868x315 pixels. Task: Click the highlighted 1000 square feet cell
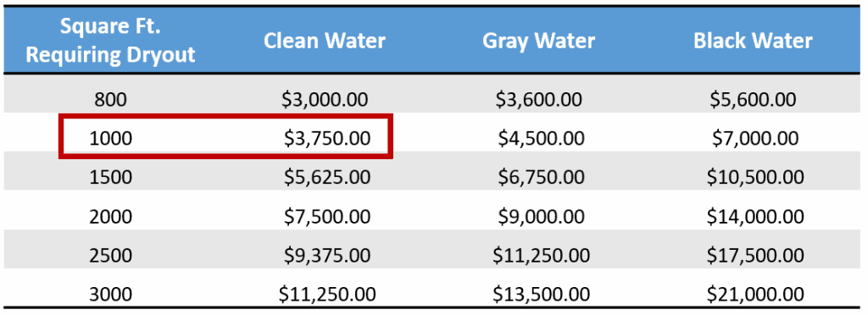(110, 138)
